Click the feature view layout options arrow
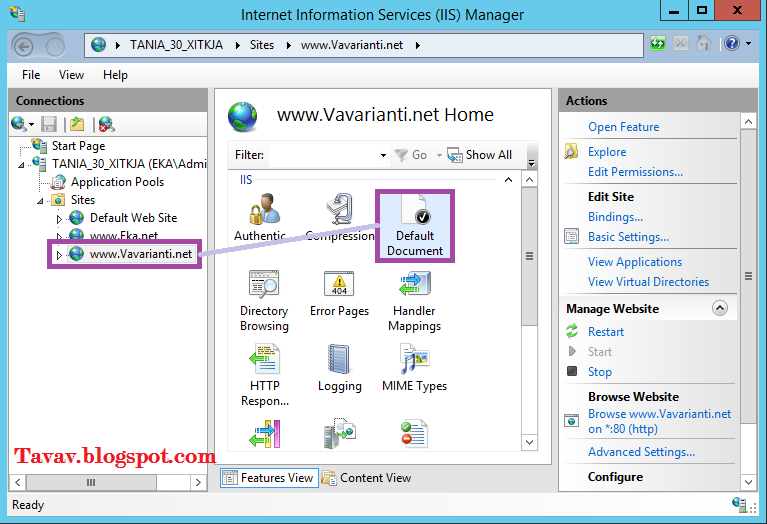This screenshot has height=524, width=767. pos(531,163)
